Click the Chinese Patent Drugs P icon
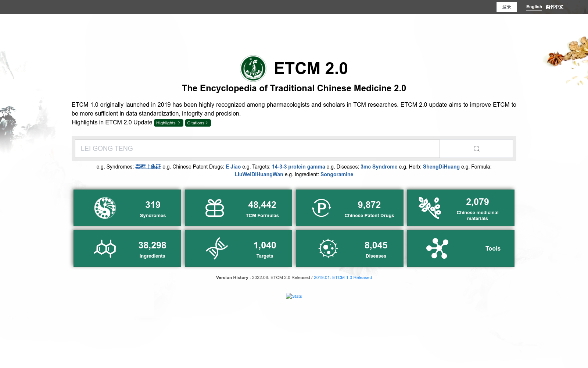 (x=322, y=208)
